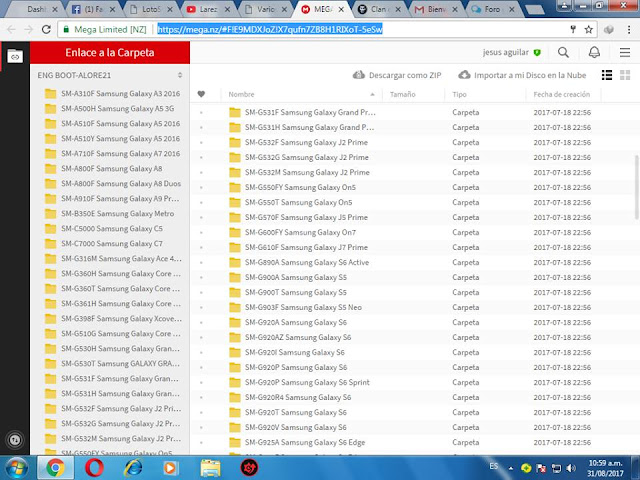The height and width of the screenshot is (480, 640).
Task: Switch to list view icon
Action: coord(607,75)
